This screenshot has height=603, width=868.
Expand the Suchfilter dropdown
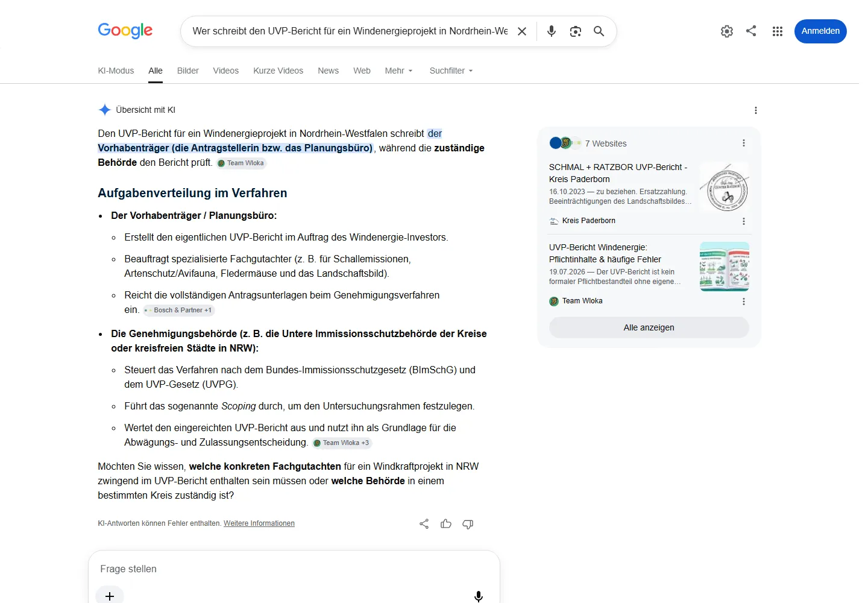[451, 71]
